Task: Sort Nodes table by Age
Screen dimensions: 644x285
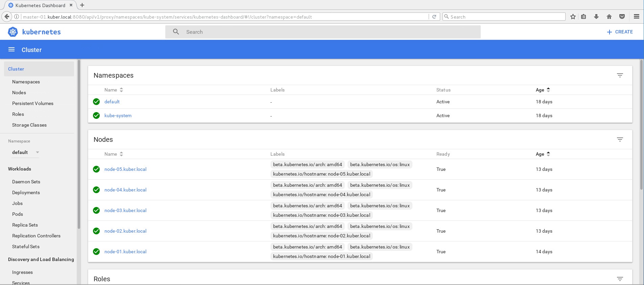Action: [x=543, y=154]
